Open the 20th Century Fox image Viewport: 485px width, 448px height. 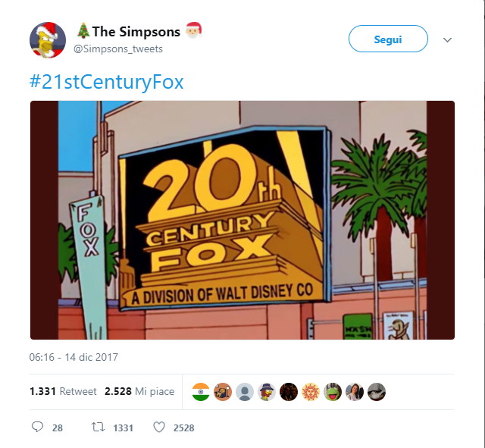tap(242, 220)
